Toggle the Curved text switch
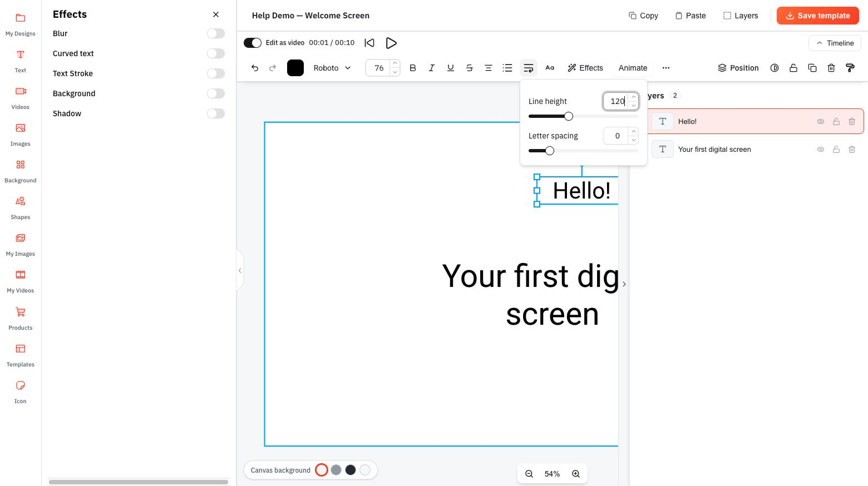The width and height of the screenshot is (868, 486). [x=216, y=53]
